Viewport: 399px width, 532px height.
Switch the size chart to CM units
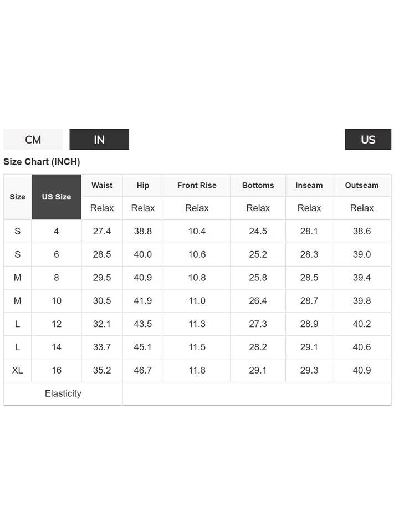tap(33, 140)
